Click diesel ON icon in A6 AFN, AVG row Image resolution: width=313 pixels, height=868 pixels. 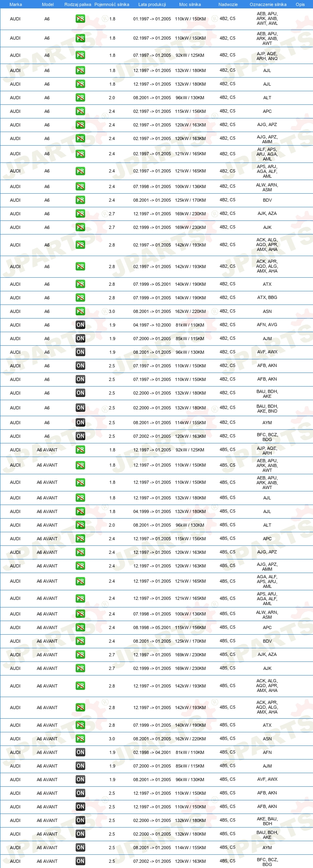click(80, 325)
